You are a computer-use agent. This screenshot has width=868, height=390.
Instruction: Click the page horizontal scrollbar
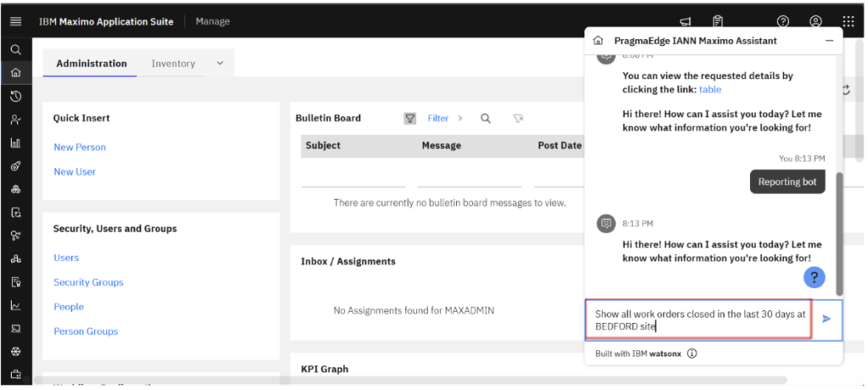(x=409, y=380)
